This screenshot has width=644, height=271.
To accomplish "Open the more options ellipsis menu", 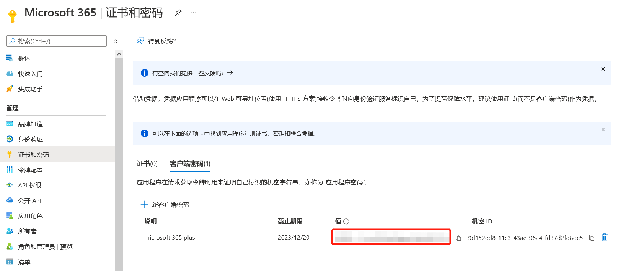I will (194, 13).
